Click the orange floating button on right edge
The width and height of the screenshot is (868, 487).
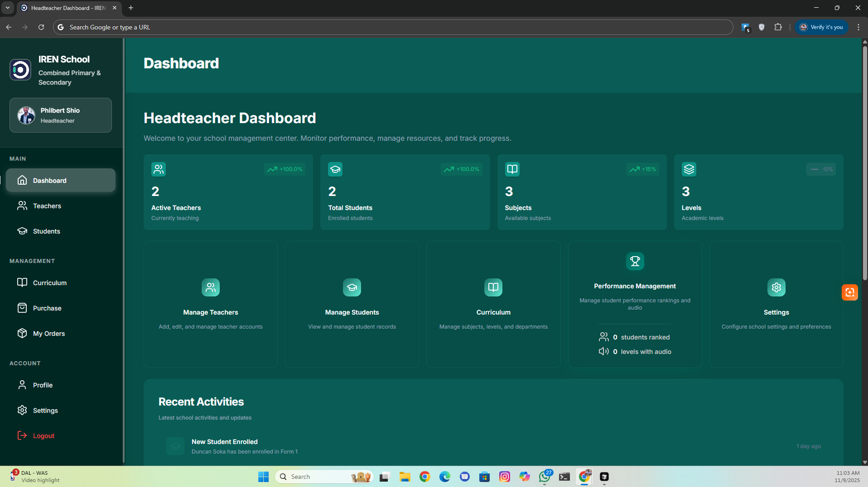tap(849, 292)
